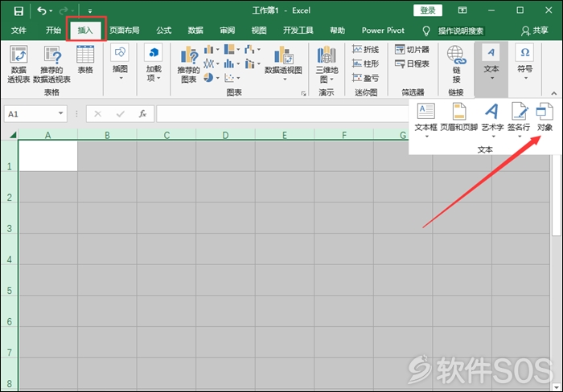The height and width of the screenshot is (392, 563).
Task: Open the 艺术字 WordArt gallery
Action: pyautogui.click(x=492, y=120)
